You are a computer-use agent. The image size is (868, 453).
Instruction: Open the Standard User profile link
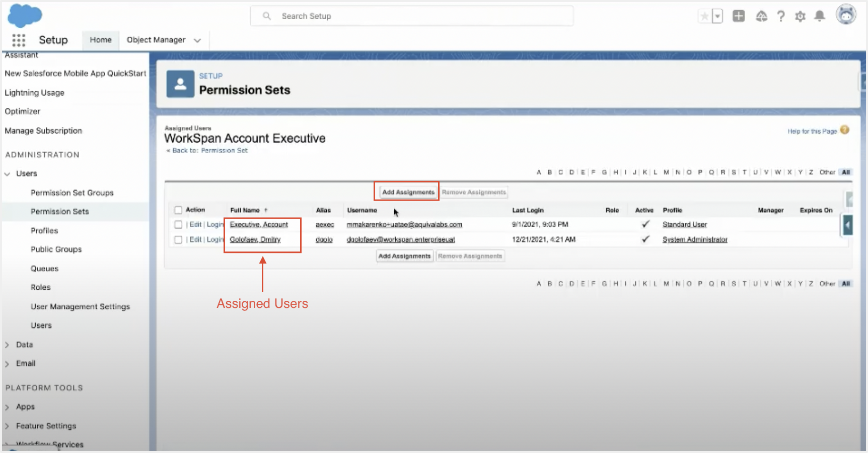click(x=685, y=225)
